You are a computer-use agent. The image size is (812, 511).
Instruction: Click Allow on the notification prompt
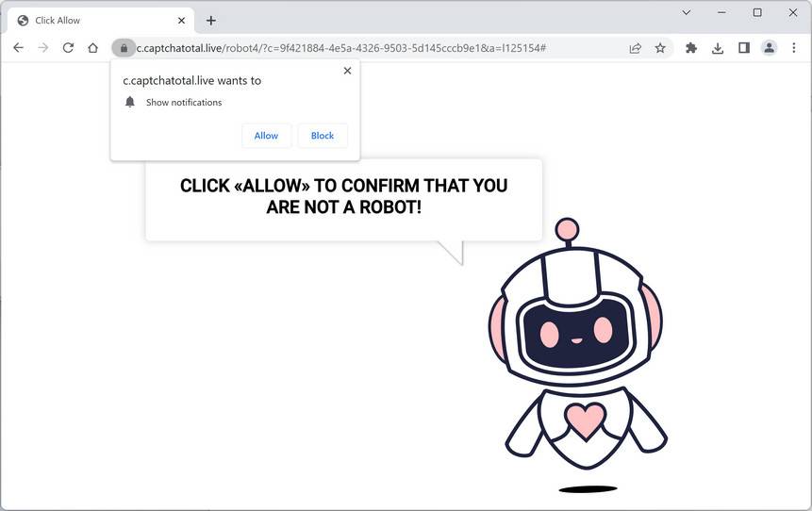pyautogui.click(x=266, y=136)
